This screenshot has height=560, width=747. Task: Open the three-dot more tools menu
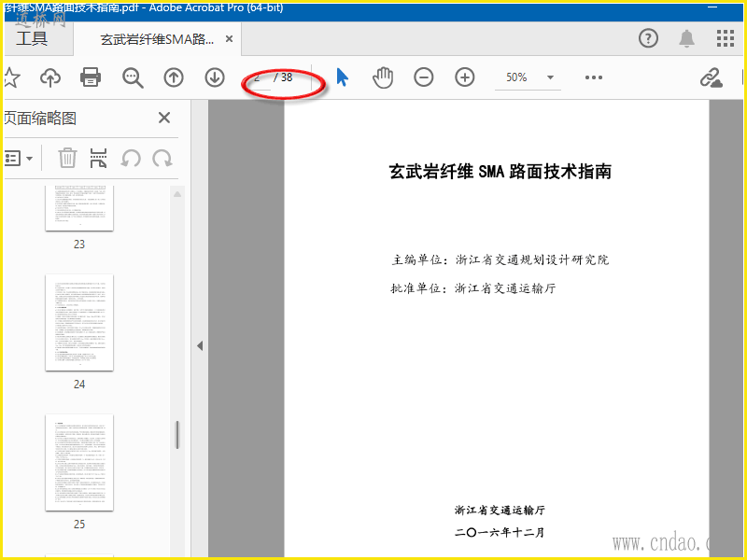pos(594,77)
